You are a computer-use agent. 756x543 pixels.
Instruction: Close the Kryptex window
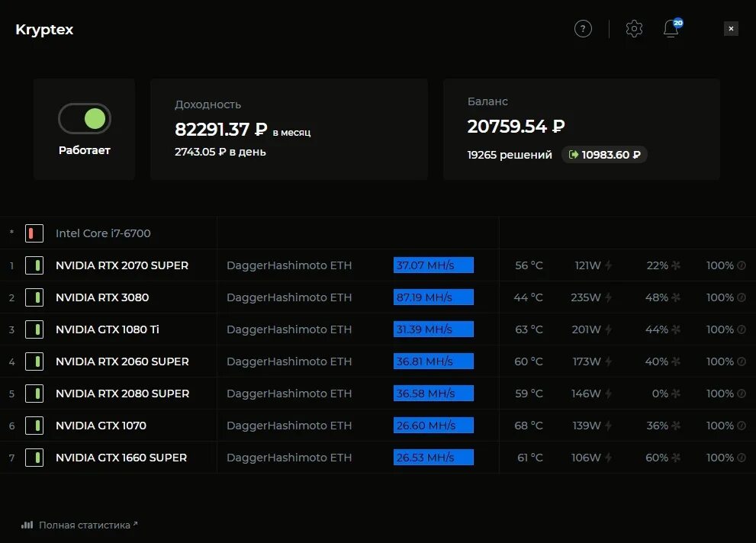click(731, 29)
